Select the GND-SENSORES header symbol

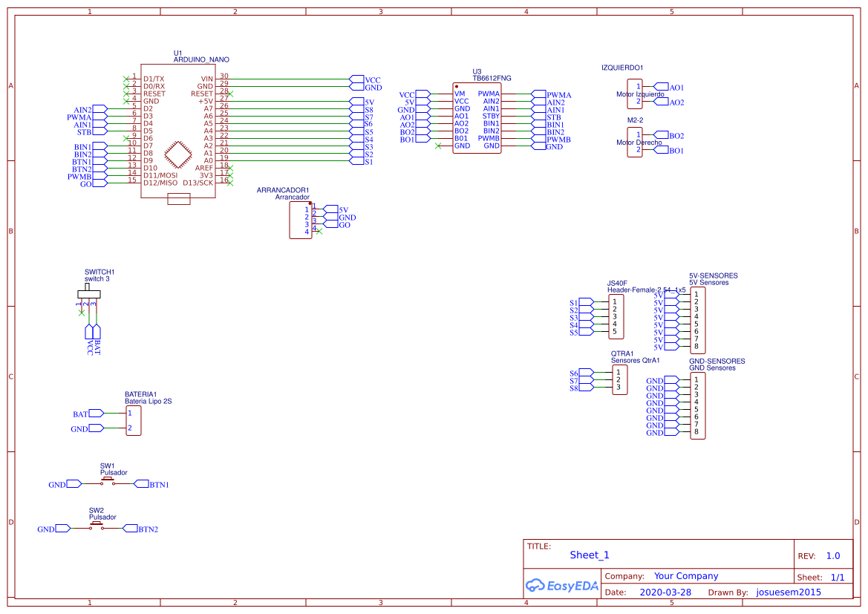698,405
